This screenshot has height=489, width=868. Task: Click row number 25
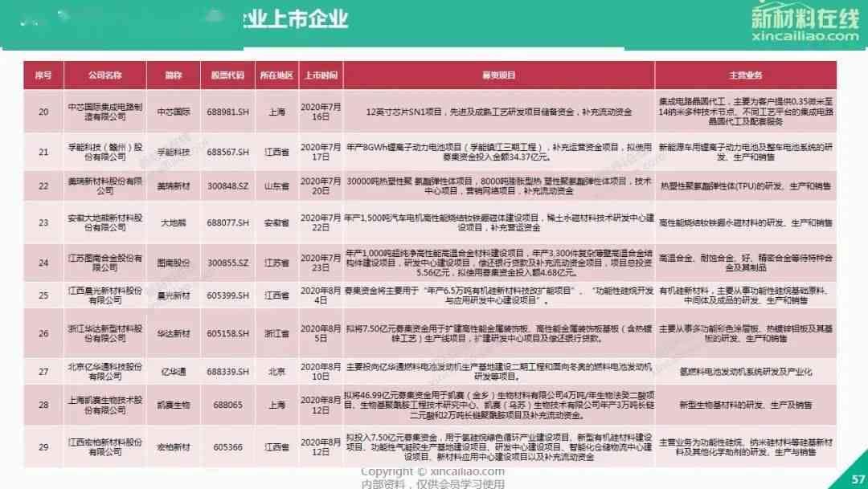click(43, 295)
